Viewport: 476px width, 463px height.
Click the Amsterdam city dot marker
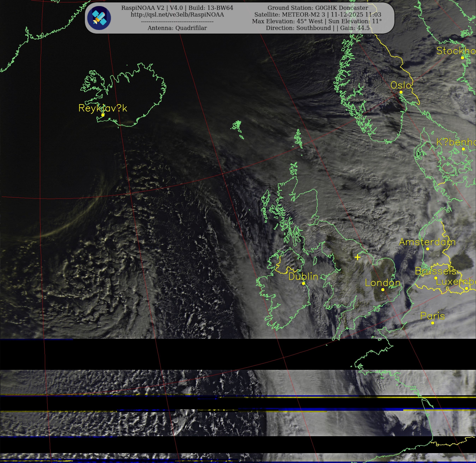click(x=428, y=249)
